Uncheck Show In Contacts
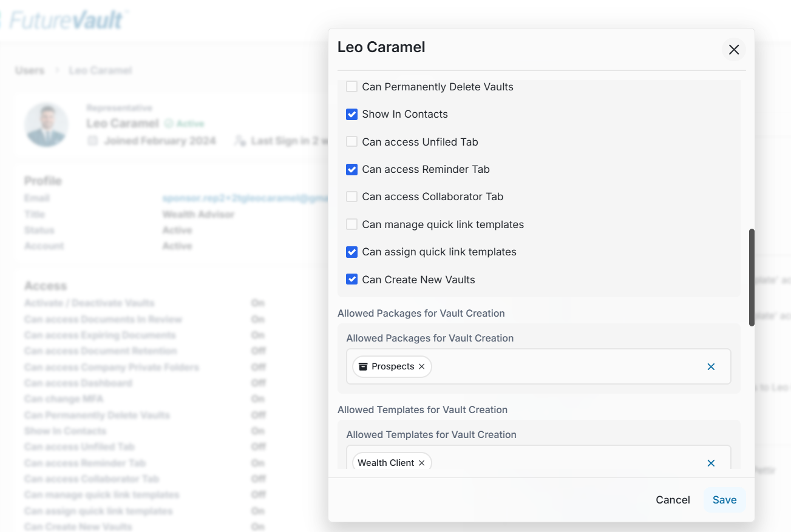Image resolution: width=791 pixels, height=532 pixels. click(x=351, y=114)
